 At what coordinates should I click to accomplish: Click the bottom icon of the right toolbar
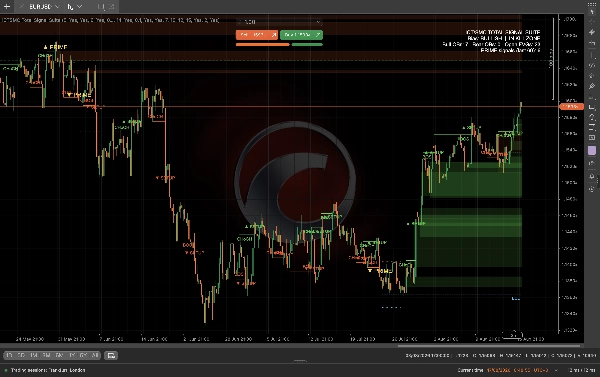(x=592, y=189)
